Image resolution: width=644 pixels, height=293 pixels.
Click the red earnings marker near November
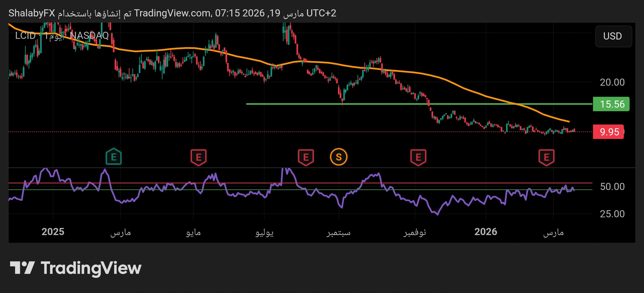point(418,157)
